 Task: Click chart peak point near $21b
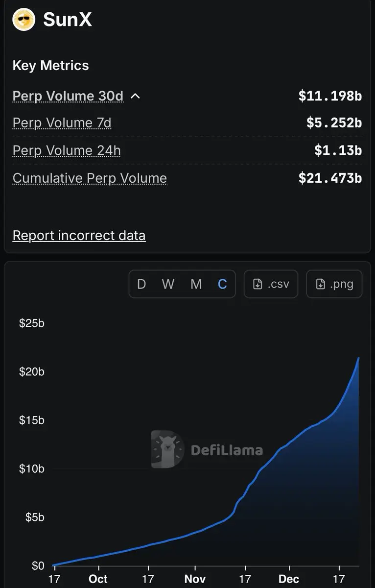coord(358,358)
